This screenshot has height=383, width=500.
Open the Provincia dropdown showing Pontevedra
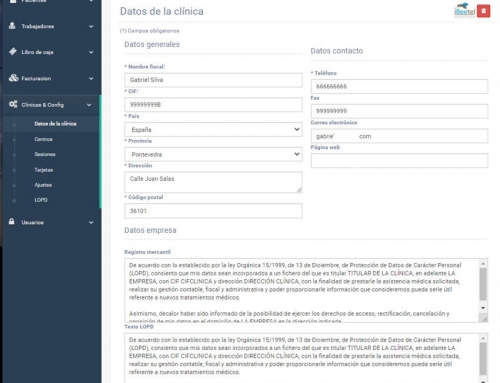pos(213,154)
